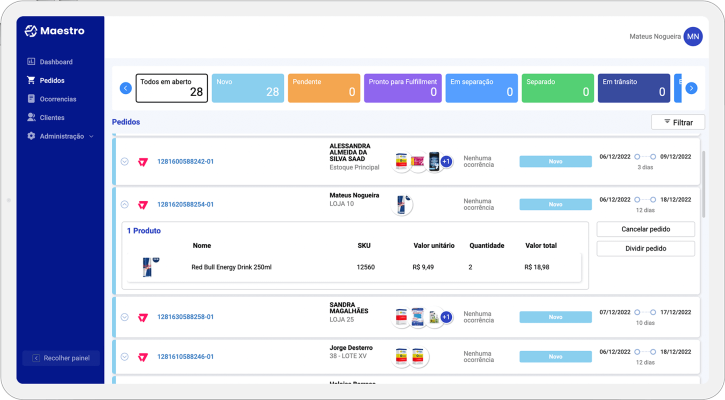Expand order 1281600588242-01 details
Viewport: 725px width, 400px height.
[x=125, y=161]
